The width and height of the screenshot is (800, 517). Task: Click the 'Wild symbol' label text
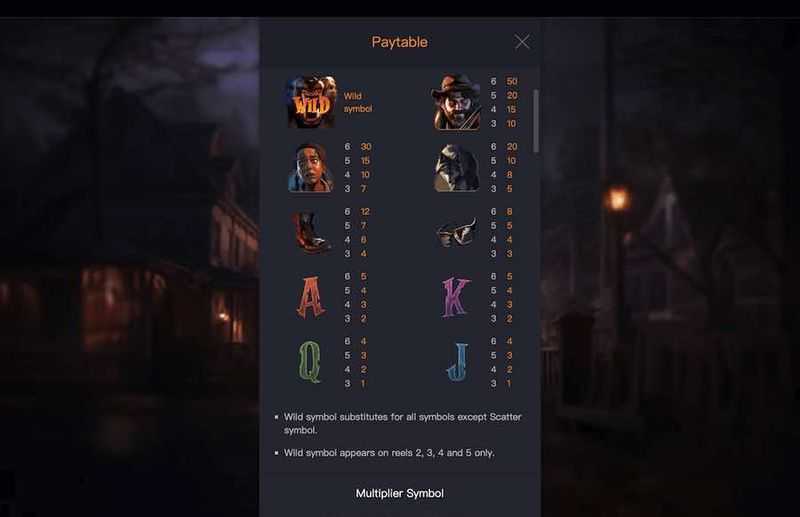point(358,102)
